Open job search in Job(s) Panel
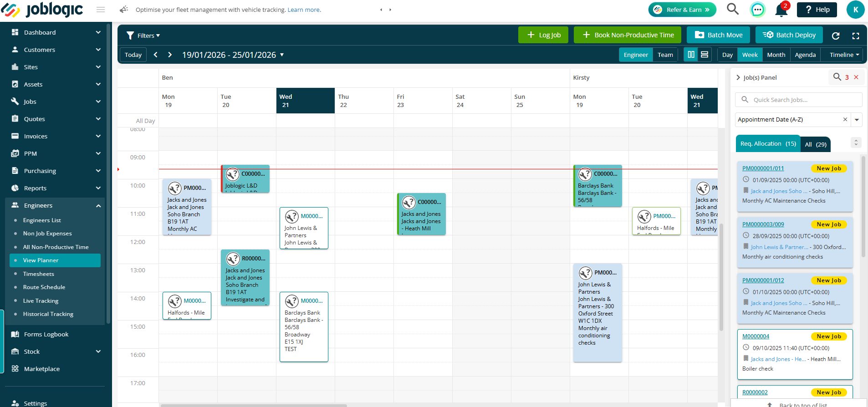 pos(837,77)
